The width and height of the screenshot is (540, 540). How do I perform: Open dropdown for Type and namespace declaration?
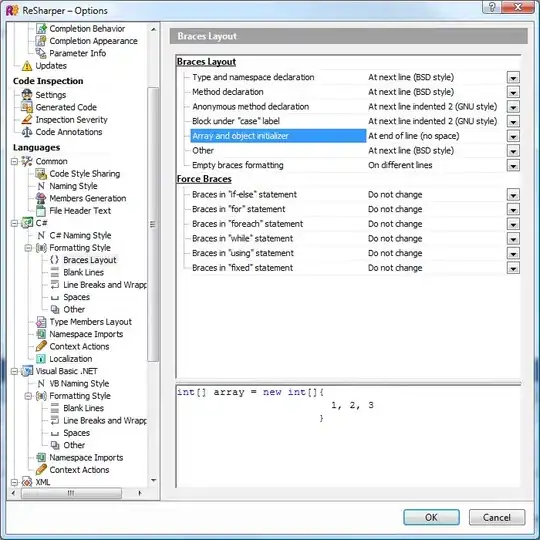(513, 77)
